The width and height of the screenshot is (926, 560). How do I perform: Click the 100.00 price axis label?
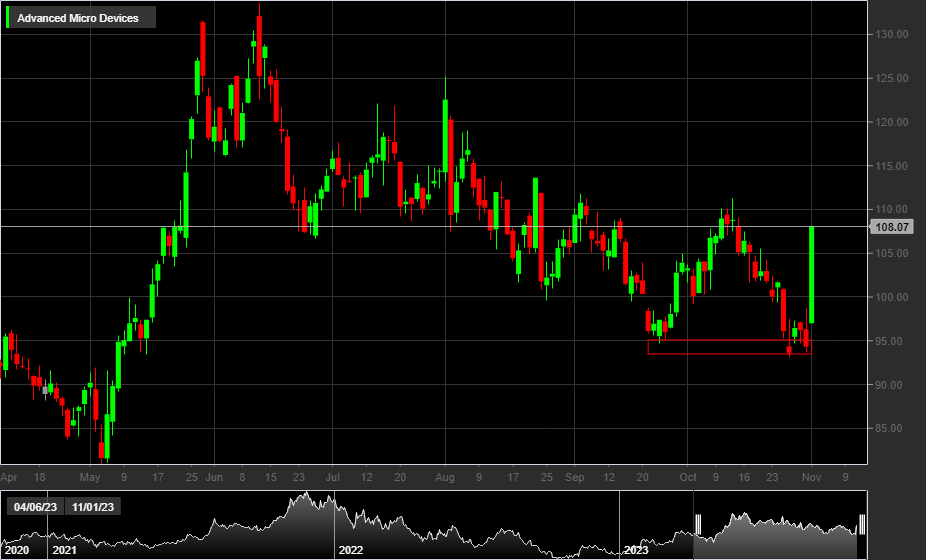coord(892,297)
